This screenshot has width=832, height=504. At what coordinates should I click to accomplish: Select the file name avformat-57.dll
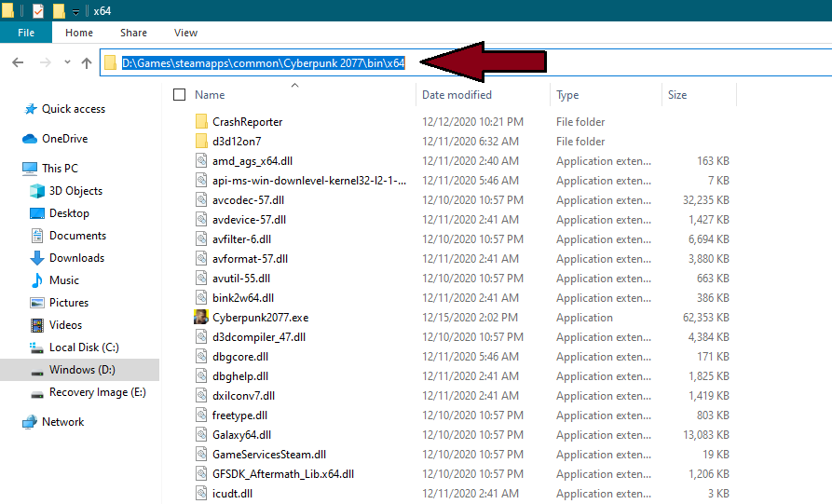click(x=250, y=259)
